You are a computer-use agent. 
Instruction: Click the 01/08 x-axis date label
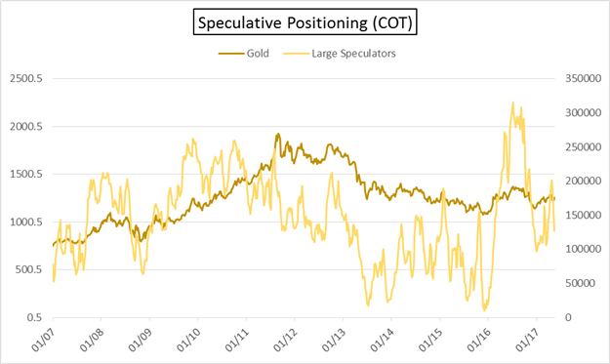click(92, 339)
